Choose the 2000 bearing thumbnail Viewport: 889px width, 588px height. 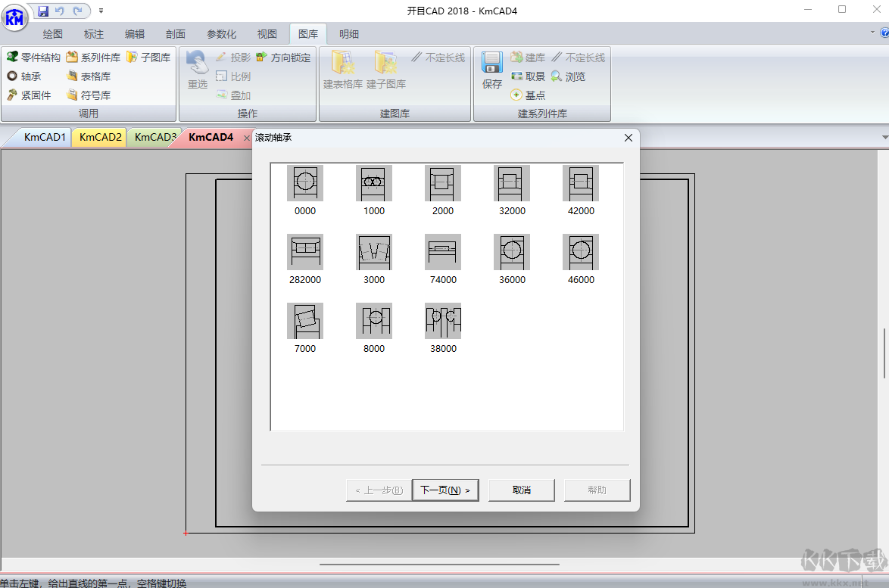tap(443, 183)
